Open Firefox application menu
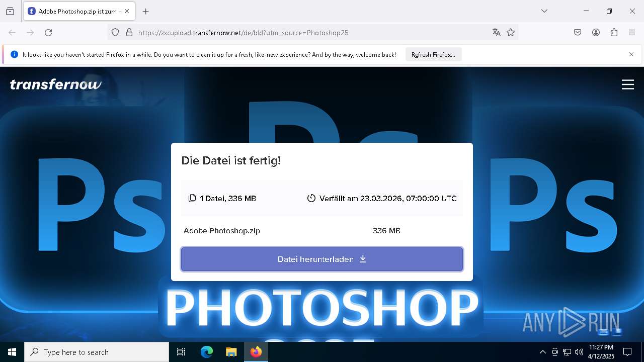The image size is (644, 362). coord(632,33)
